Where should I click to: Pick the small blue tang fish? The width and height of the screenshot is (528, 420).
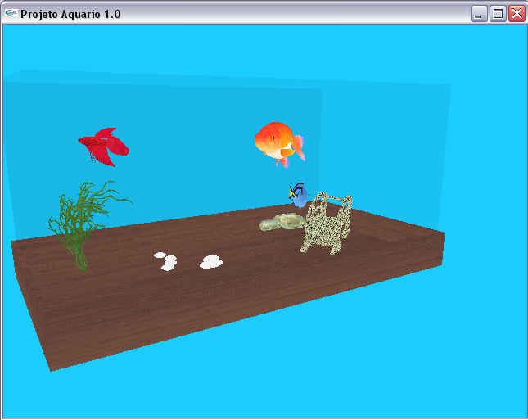[300, 196]
